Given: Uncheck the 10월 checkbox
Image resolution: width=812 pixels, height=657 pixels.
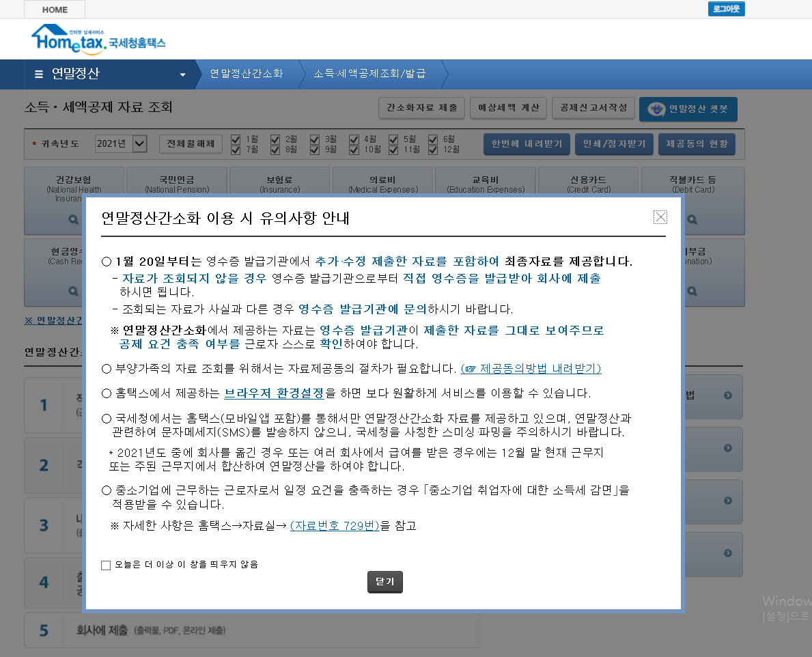Looking at the screenshot, I should [x=354, y=150].
